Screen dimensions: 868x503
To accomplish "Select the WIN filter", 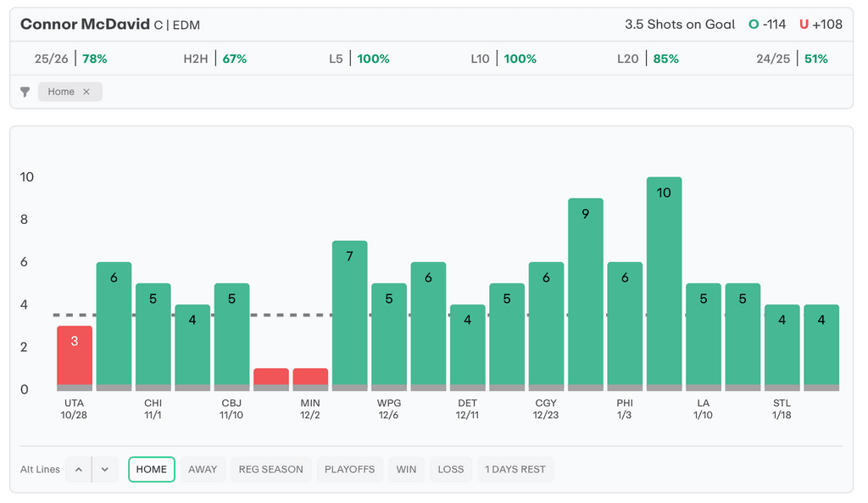I will [x=406, y=469].
